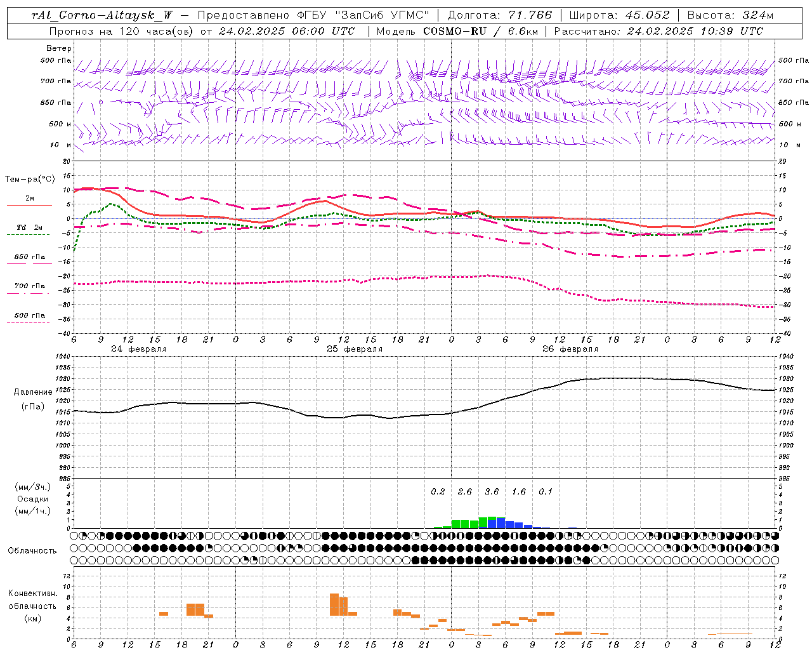Image resolution: width=812 pixels, height=650 pixels.
Task: Click the 850 гПа temperature legend entry
Action: (x=29, y=256)
